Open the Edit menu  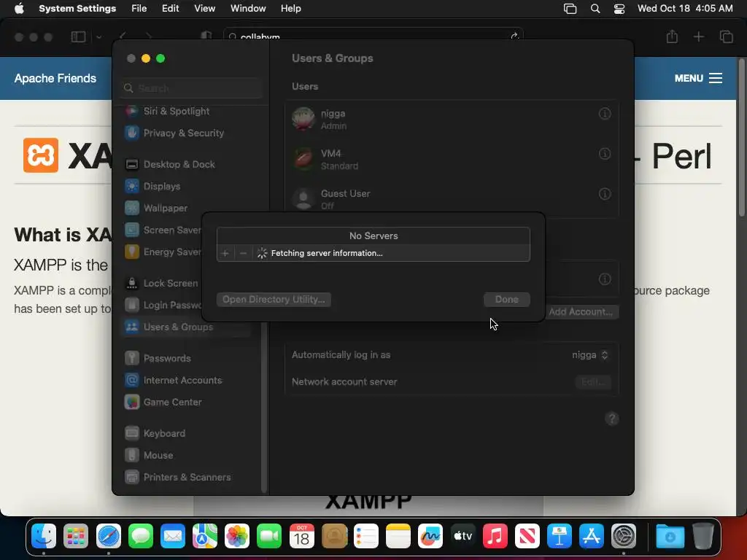coord(170,9)
